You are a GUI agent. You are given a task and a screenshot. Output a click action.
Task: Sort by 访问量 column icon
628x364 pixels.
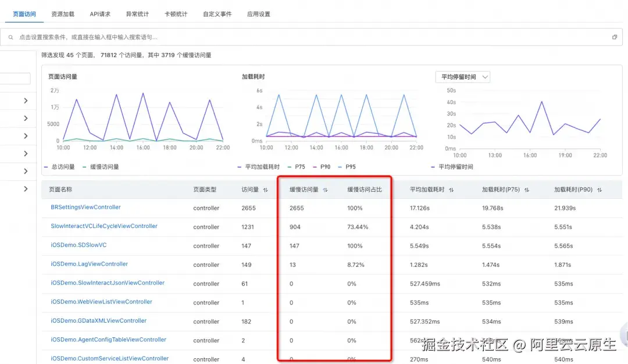[x=265, y=190]
